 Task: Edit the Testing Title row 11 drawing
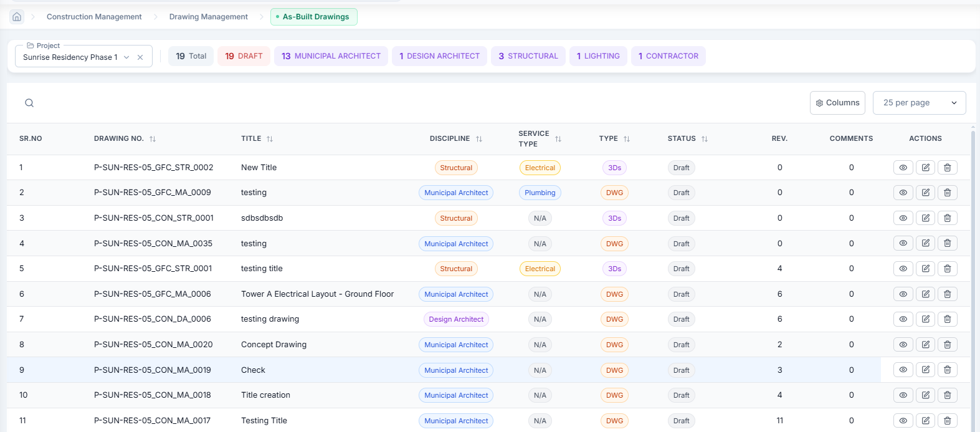pos(926,421)
